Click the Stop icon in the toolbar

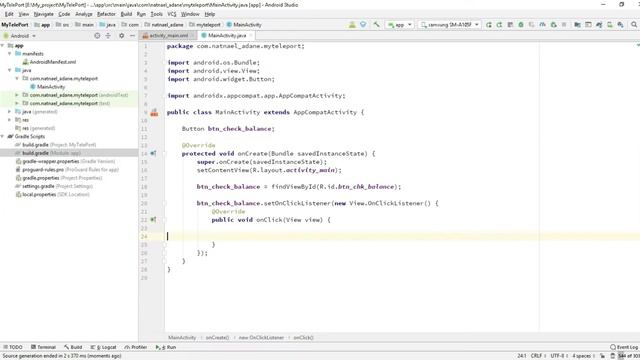[564, 25]
